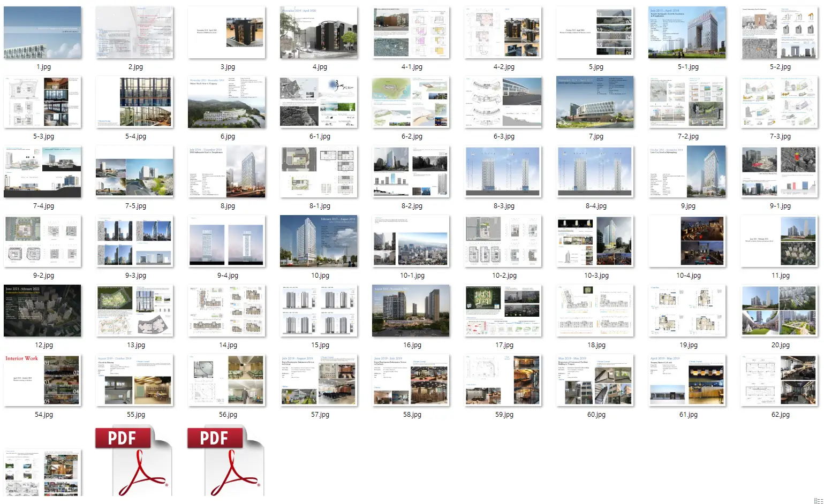Open the first PDF file icon
Image resolution: width=824 pixels, height=504 pixels.
pyautogui.click(x=134, y=461)
